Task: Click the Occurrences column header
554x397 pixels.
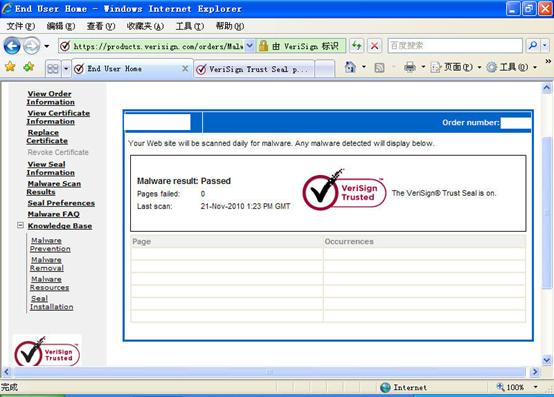Action: pos(424,242)
